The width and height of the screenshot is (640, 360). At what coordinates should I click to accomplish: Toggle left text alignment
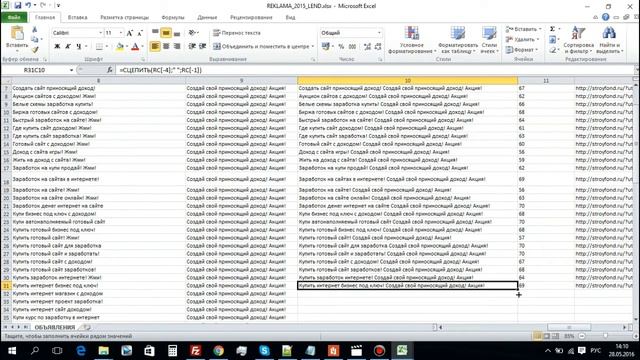coord(155,46)
